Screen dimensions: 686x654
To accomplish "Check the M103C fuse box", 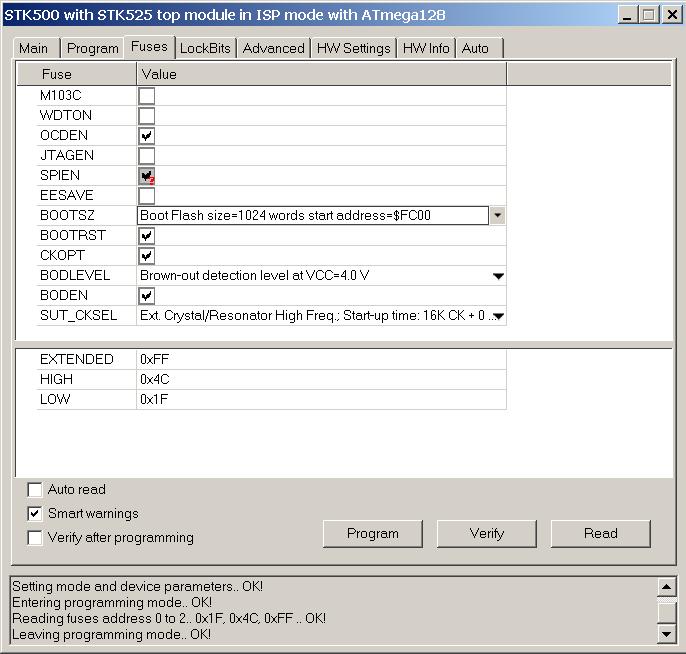I will point(147,96).
